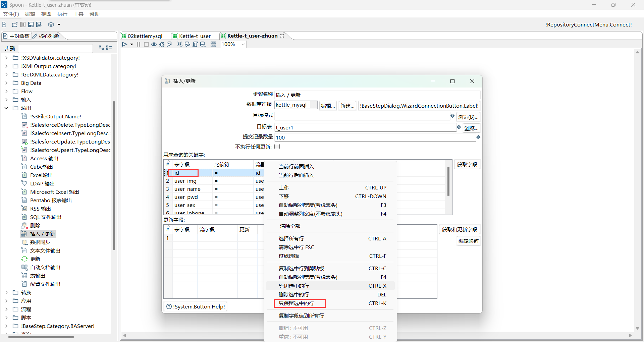Click the preview eye icon
The width and height of the screenshot is (644, 342).
pos(154,44)
